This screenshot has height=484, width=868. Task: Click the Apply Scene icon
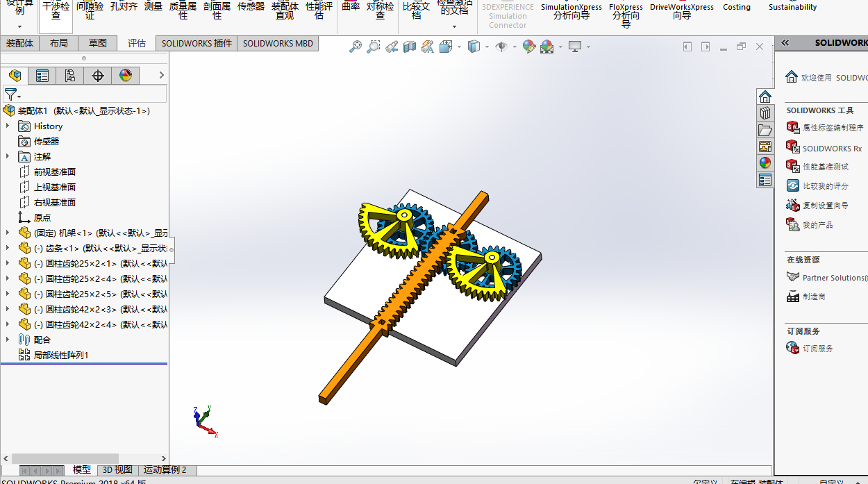coord(547,47)
